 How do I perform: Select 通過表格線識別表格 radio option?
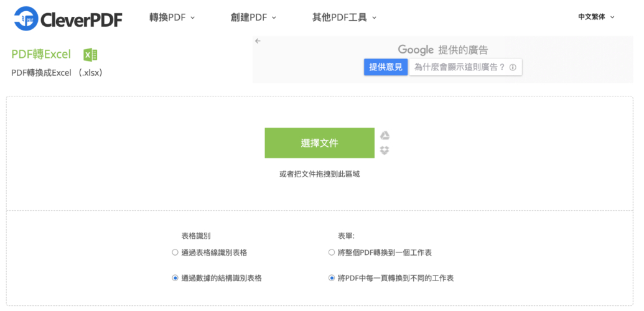pos(175,253)
